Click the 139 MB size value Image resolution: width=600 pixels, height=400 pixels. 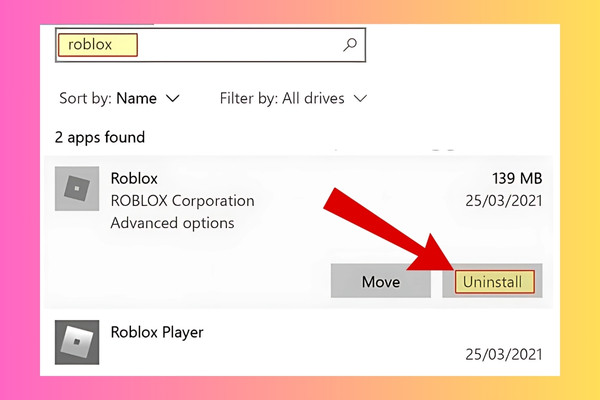click(517, 178)
